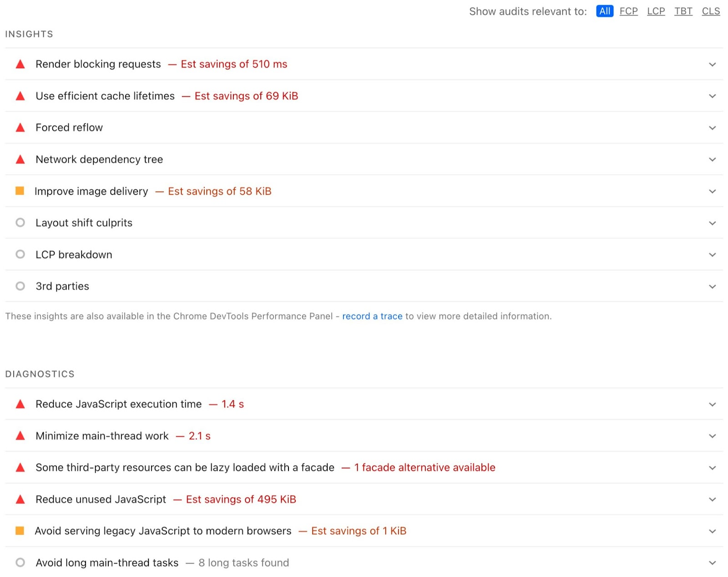Screen dimensions: 728x577
Task: Expand the LCP breakdown insight
Action: point(712,254)
